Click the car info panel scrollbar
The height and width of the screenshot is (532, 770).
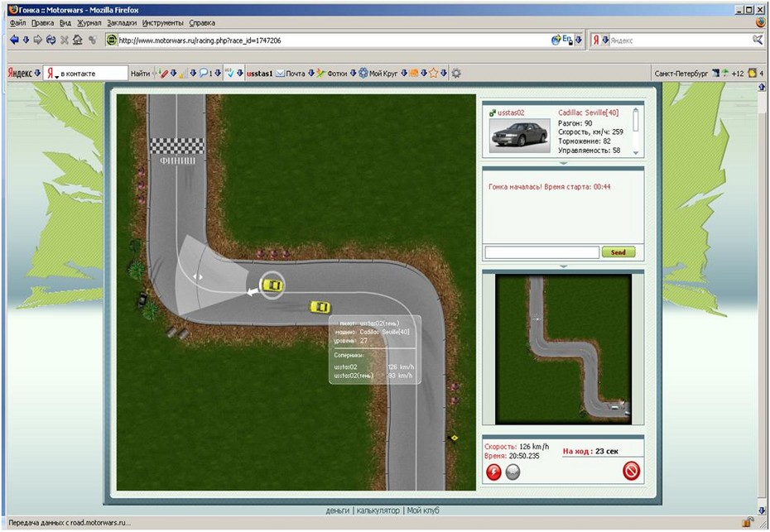pyautogui.click(x=636, y=131)
